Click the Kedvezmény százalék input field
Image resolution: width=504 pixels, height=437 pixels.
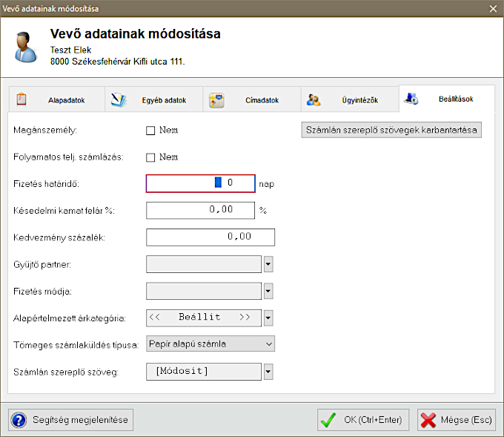click(x=210, y=237)
